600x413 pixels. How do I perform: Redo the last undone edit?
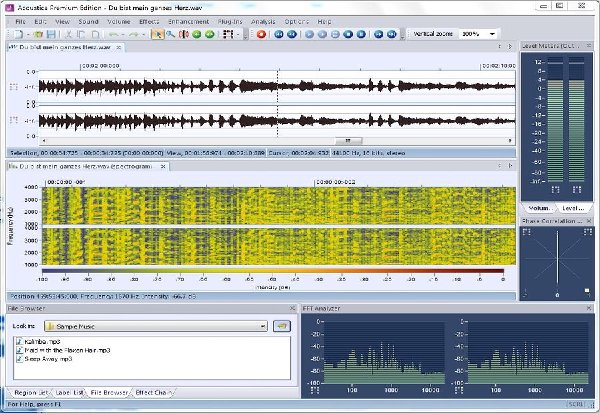pos(134,34)
